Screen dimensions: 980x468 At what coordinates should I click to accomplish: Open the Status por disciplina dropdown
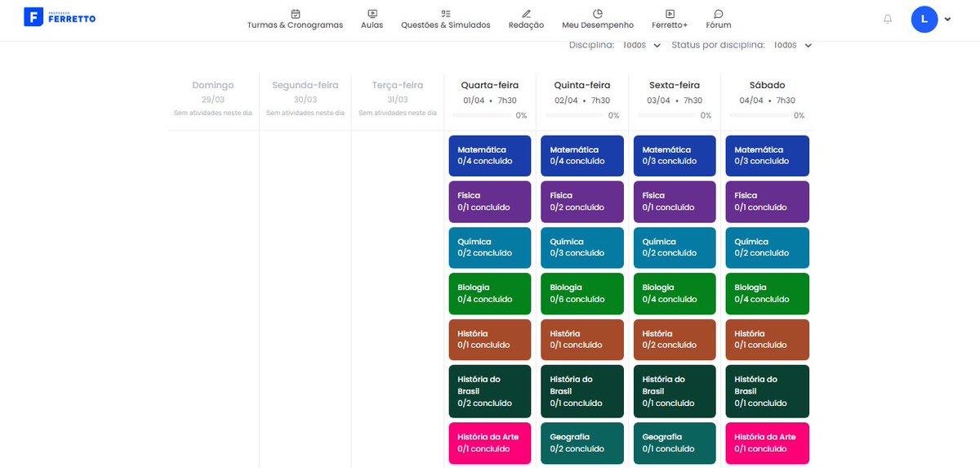(792, 45)
